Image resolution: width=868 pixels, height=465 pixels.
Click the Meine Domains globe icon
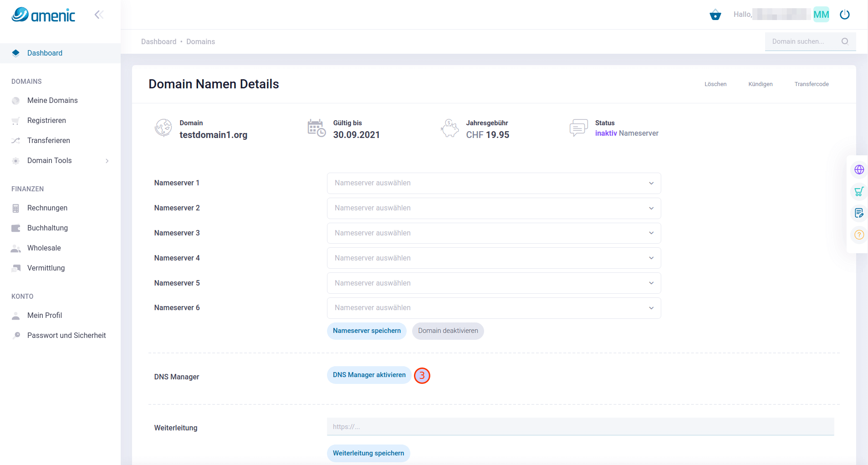coord(16,101)
